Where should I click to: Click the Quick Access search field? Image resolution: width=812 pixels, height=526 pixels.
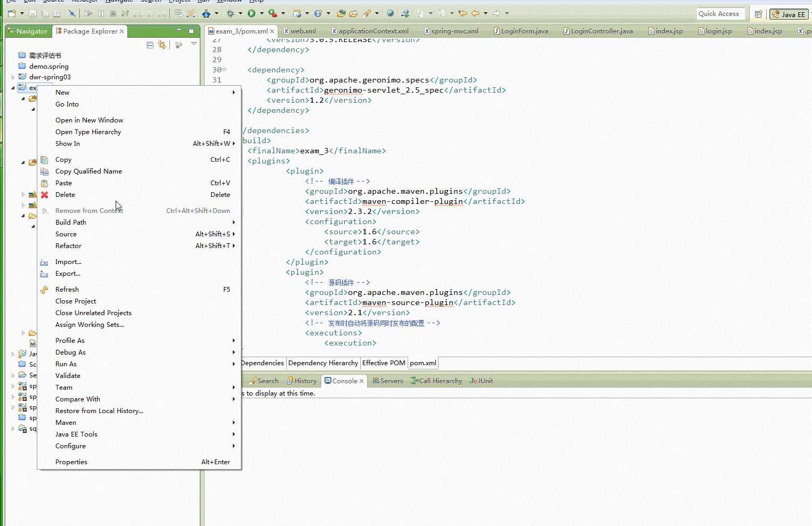(720, 14)
